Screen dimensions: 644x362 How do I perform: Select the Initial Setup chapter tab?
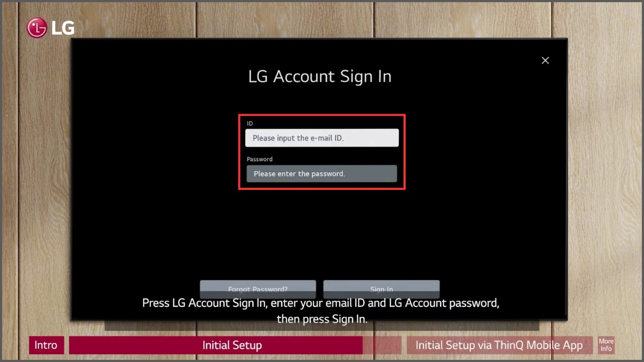point(216,345)
